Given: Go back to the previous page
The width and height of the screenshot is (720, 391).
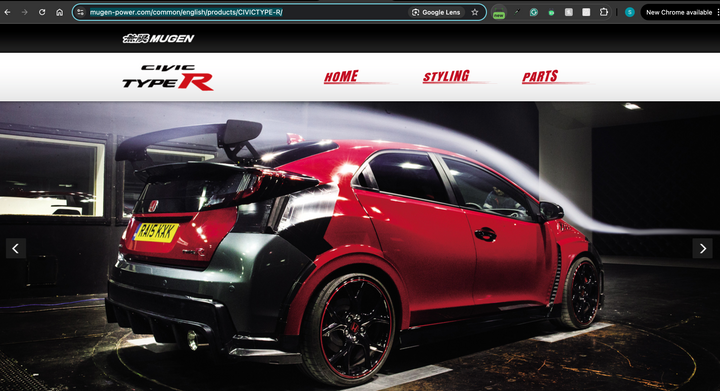Looking at the screenshot, I should click(7, 12).
